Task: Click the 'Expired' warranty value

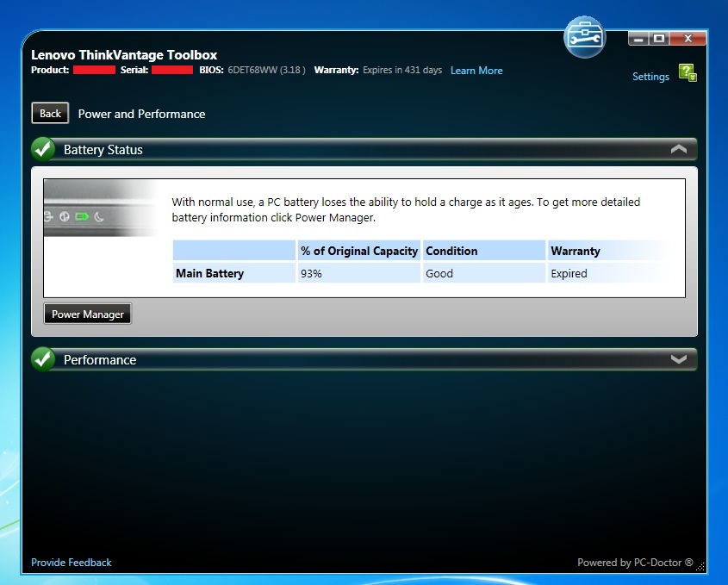Action: coord(569,273)
